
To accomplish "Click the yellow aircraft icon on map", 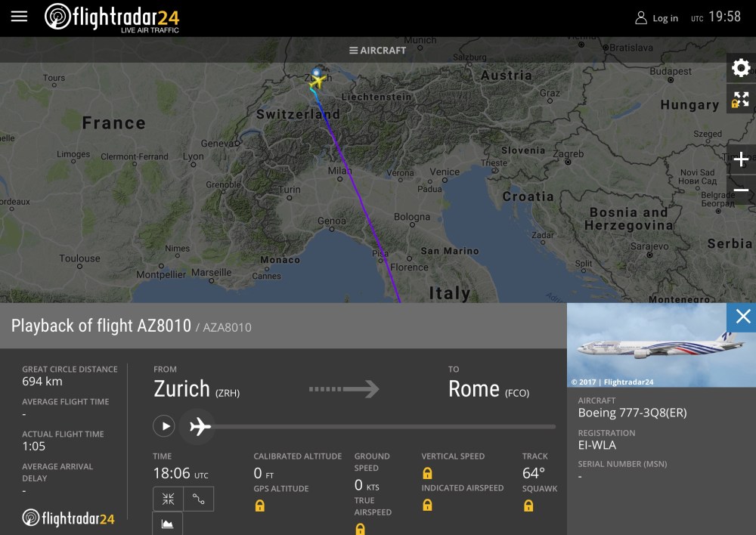I will coord(318,79).
